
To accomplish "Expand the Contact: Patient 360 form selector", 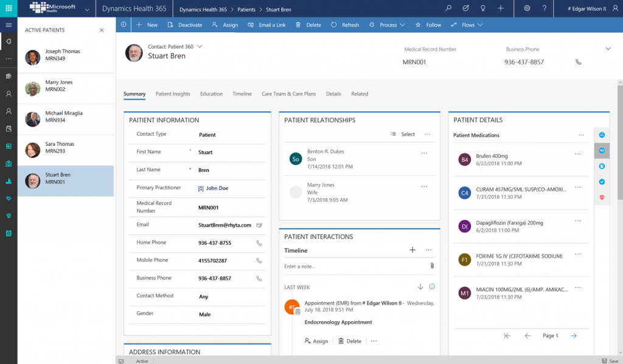I will [x=200, y=46].
